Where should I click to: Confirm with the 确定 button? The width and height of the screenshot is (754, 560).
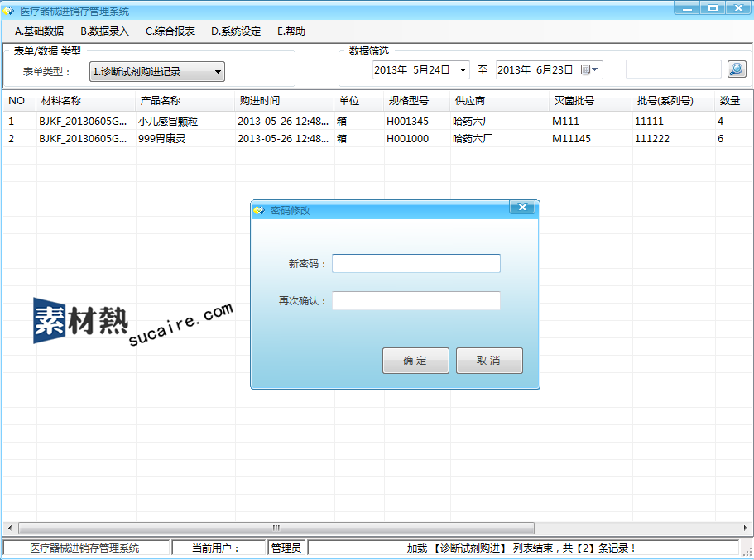point(415,361)
